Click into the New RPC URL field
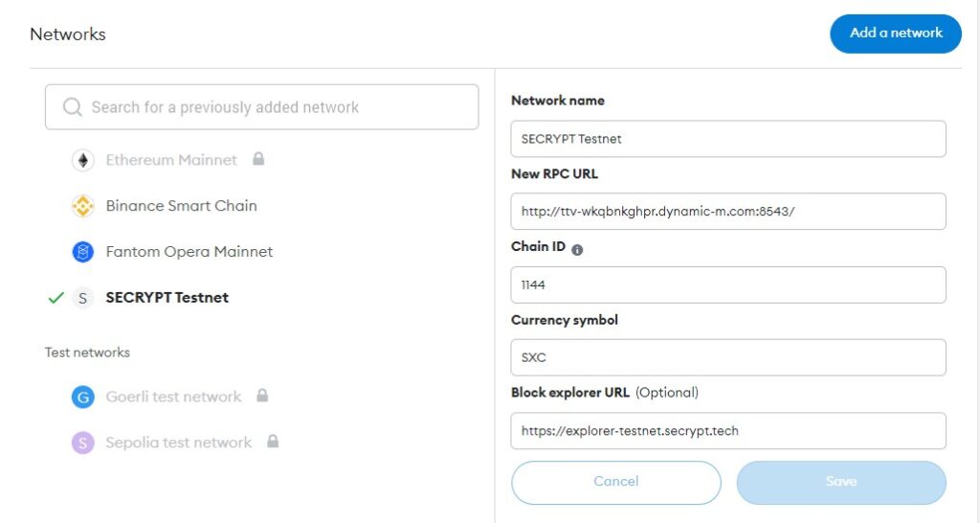The height and width of the screenshot is (523, 980). [727, 212]
